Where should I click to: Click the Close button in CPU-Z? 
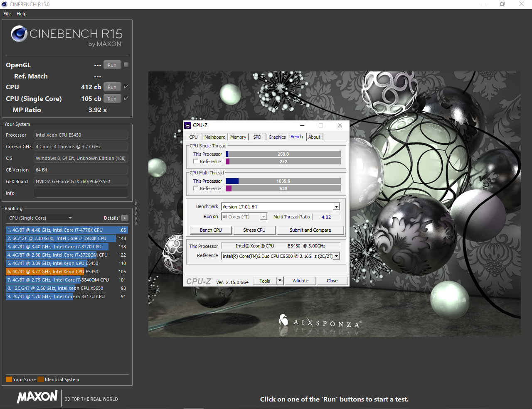(x=332, y=281)
